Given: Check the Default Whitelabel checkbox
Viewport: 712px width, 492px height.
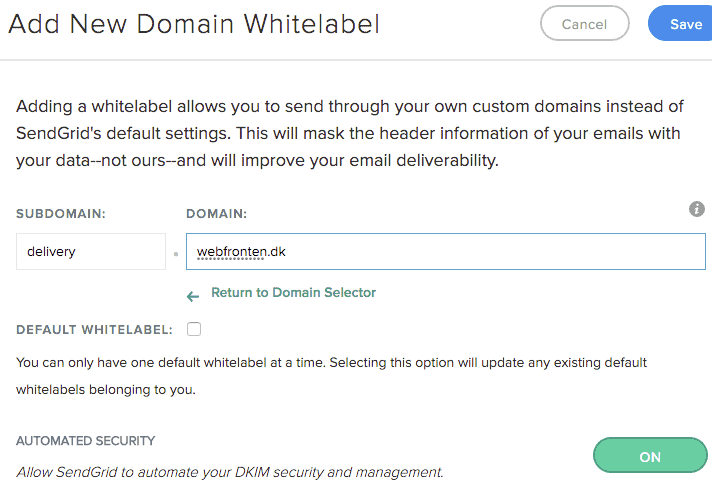Looking at the screenshot, I should pyautogui.click(x=194, y=329).
